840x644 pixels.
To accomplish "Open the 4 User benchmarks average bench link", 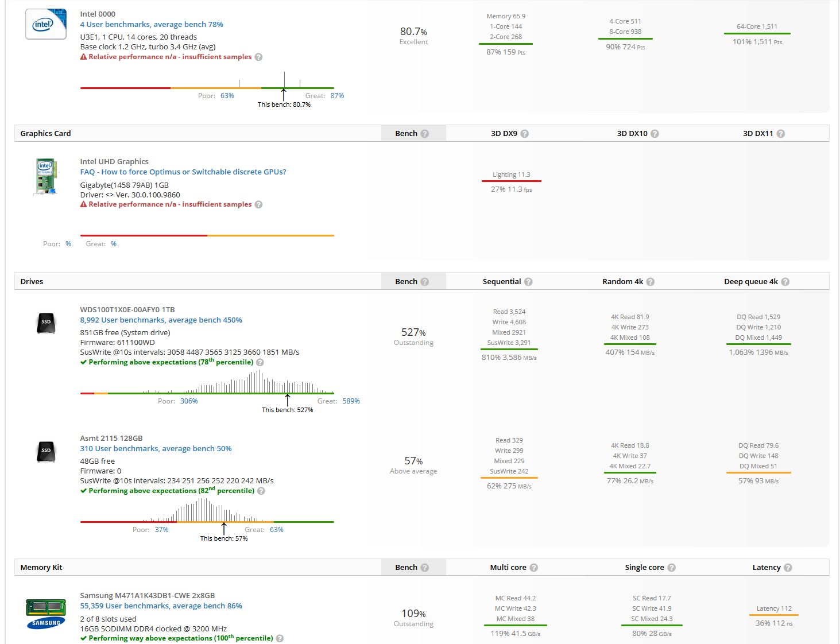I will tap(152, 24).
